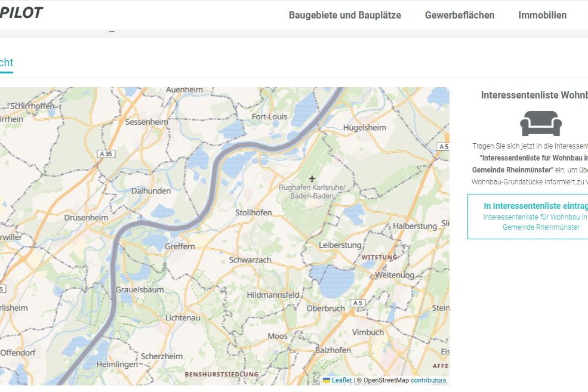Screen dimensions: 588x392
Task: Select the Baugebiete und Bauplätze navigation tab
Action: tap(345, 15)
